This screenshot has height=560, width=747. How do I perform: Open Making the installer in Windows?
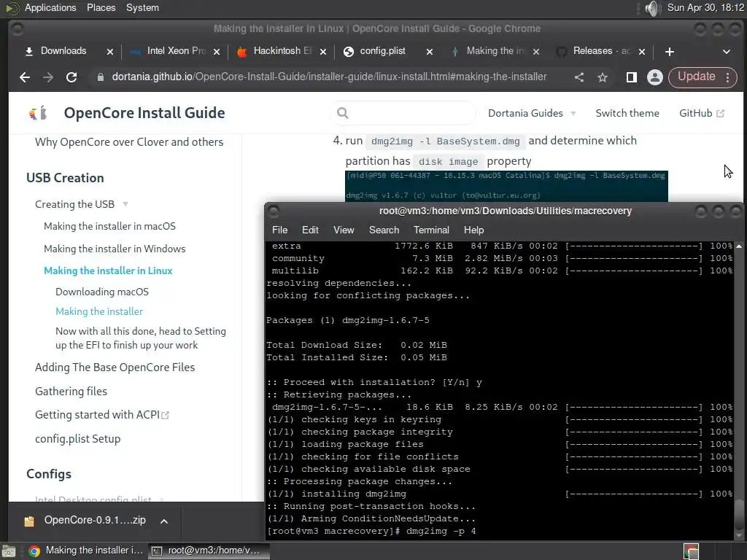tap(115, 249)
